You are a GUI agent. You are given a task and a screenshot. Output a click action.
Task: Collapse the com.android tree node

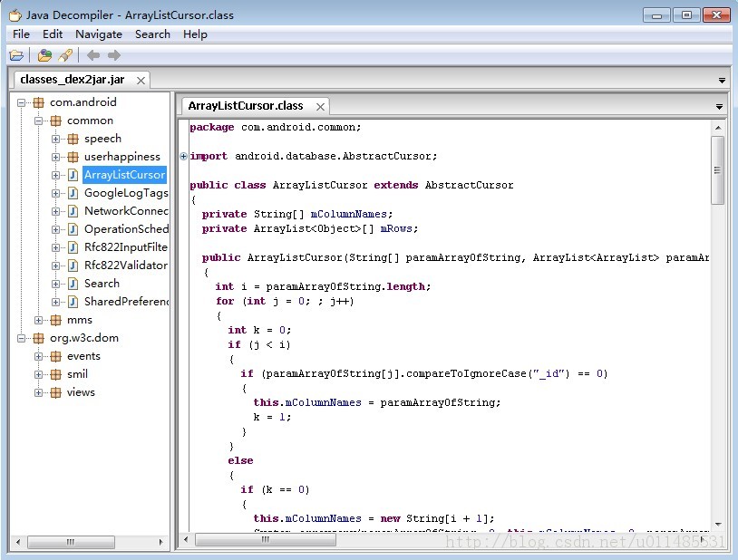point(21,102)
